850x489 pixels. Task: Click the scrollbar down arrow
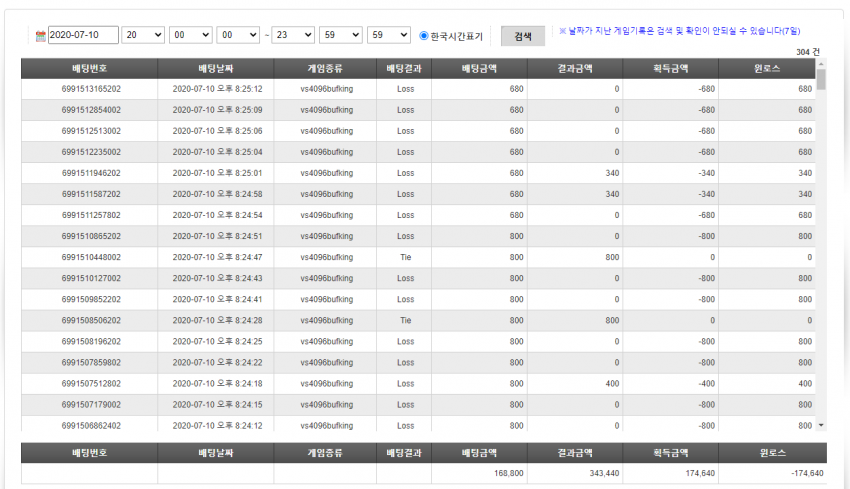click(x=821, y=426)
